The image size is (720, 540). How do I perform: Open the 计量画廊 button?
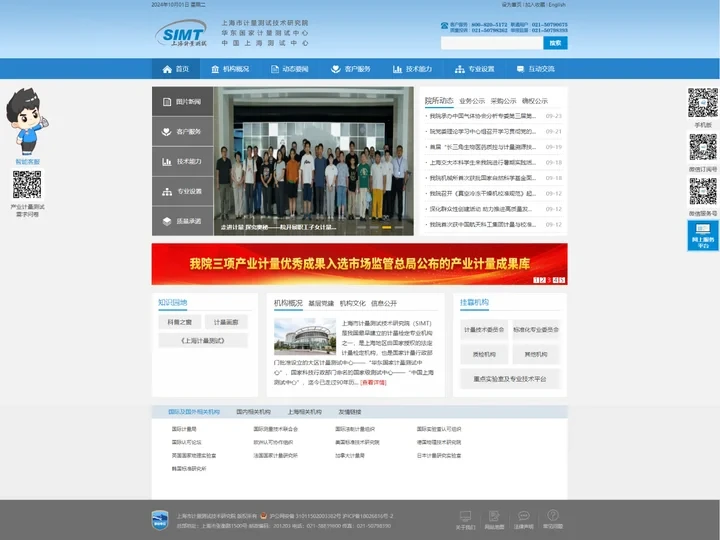click(226, 322)
